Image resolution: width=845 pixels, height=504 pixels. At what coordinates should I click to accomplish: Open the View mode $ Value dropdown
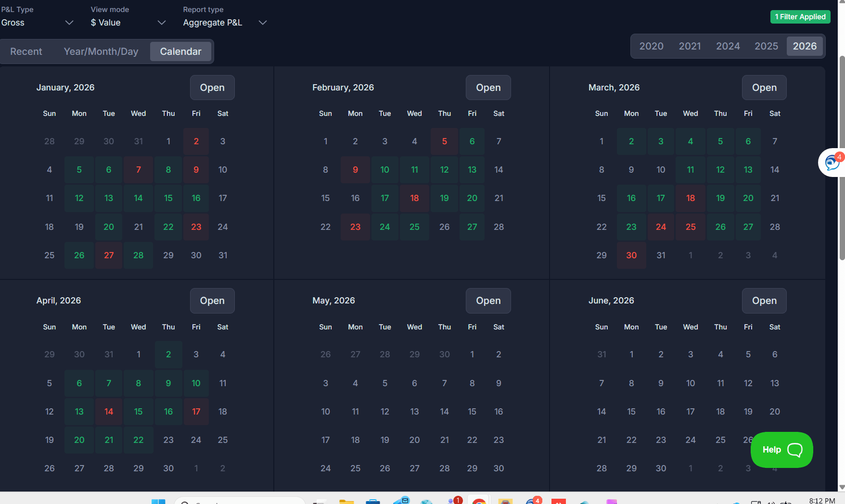(x=128, y=23)
